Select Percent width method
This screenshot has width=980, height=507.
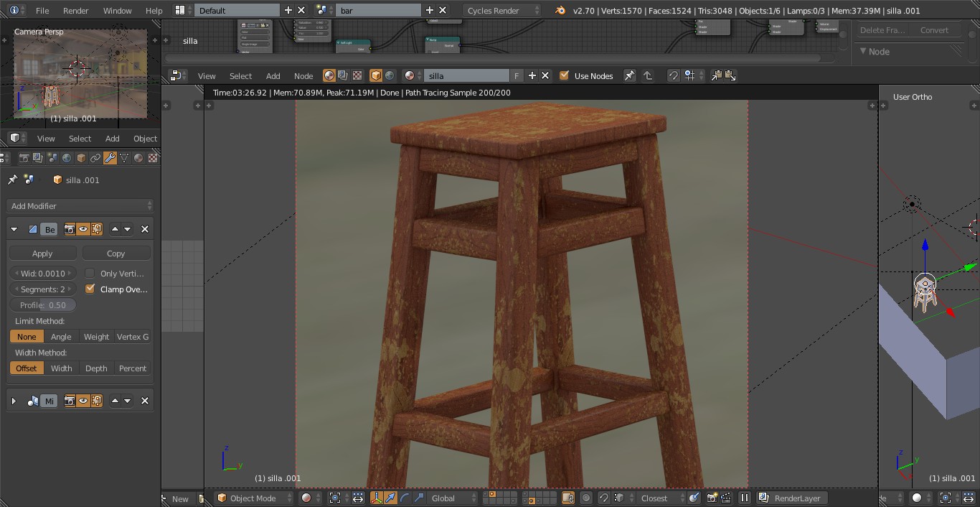[x=133, y=368]
